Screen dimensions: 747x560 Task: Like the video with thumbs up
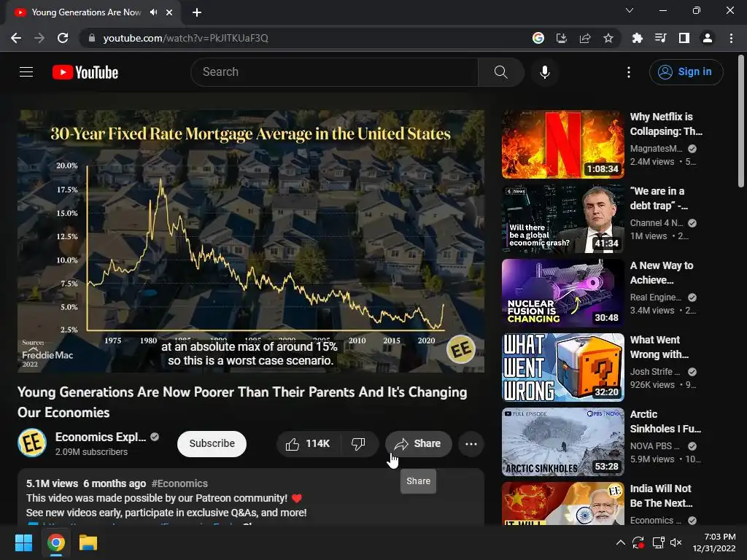pyautogui.click(x=308, y=444)
